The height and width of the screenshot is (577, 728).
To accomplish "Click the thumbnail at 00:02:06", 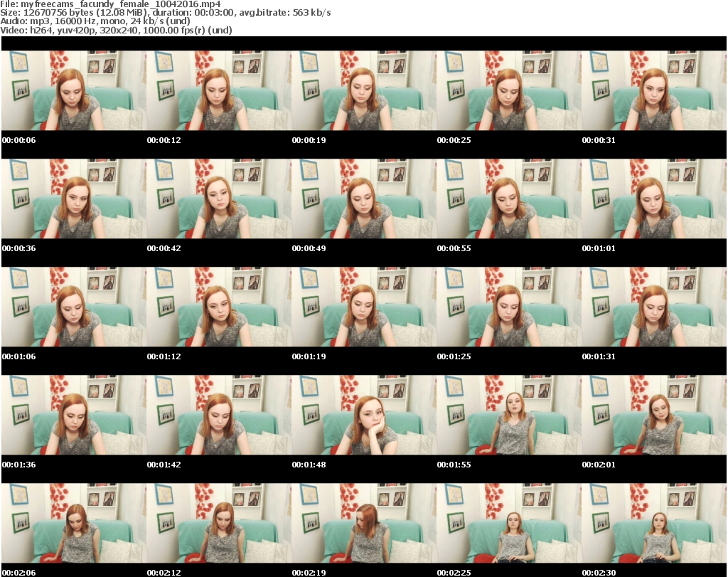I will click(x=73, y=523).
